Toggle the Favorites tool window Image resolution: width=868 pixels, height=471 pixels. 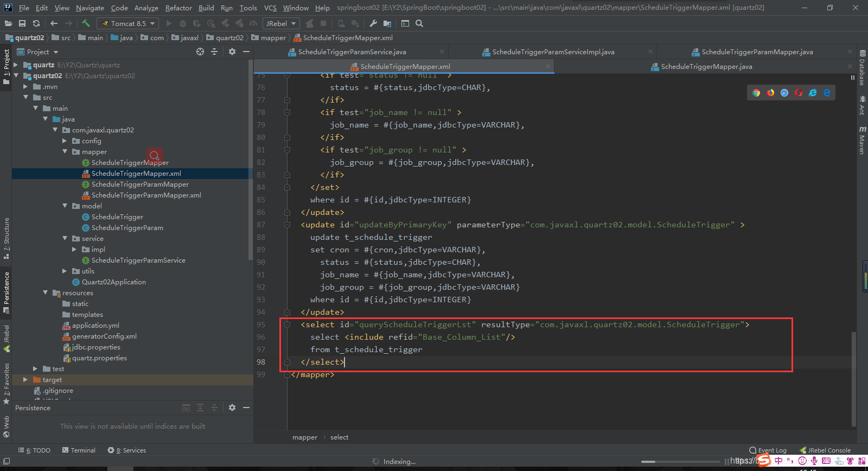(7, 384)
